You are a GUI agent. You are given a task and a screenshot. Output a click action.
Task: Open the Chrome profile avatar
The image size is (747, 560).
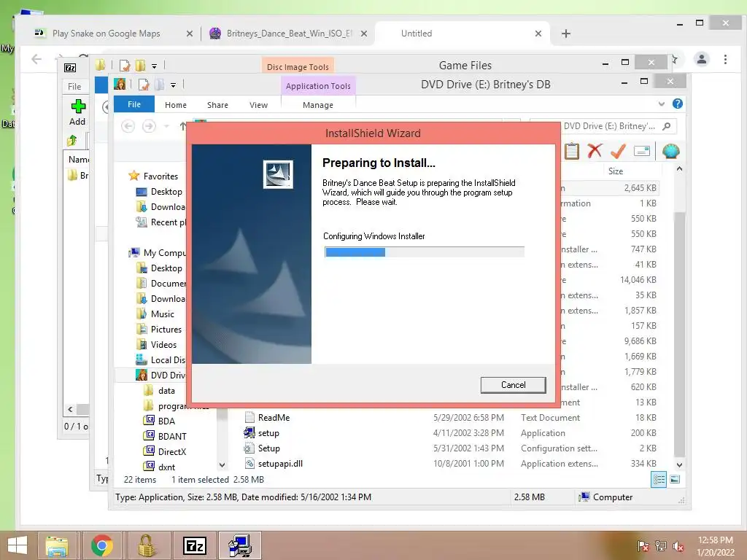pyautogui.click(x=701, y=59)
